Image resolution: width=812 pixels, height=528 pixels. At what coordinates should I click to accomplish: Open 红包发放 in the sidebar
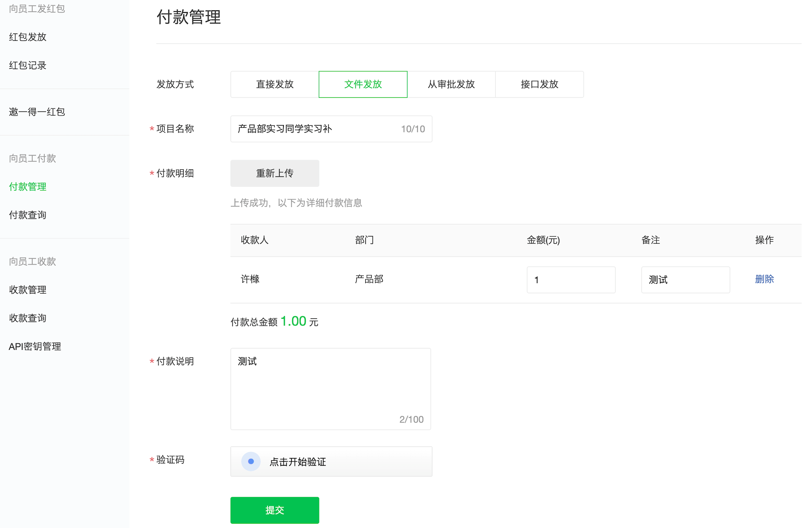coord(28,37)
